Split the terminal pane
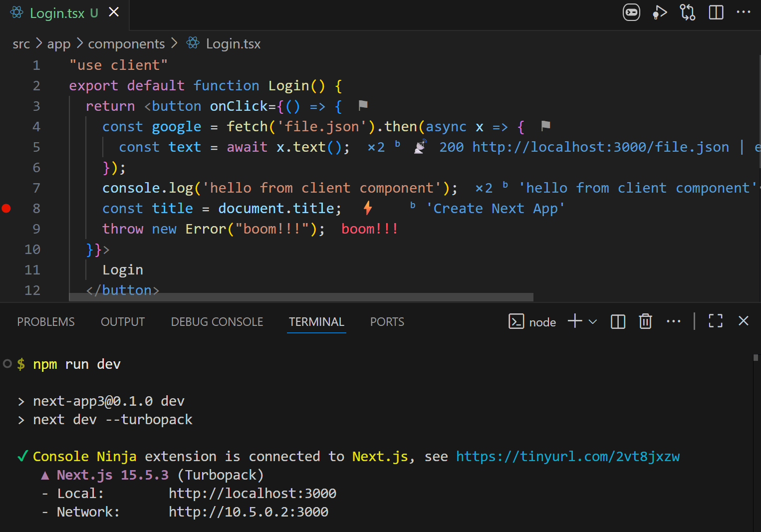This screenshot has height=532, width=761. click(618, 322)
